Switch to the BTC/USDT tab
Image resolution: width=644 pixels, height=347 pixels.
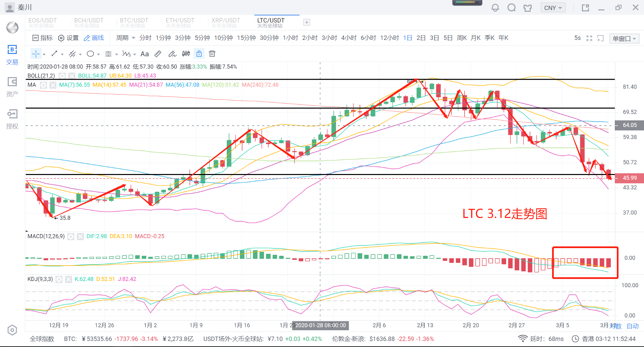[x=134, y=22]
